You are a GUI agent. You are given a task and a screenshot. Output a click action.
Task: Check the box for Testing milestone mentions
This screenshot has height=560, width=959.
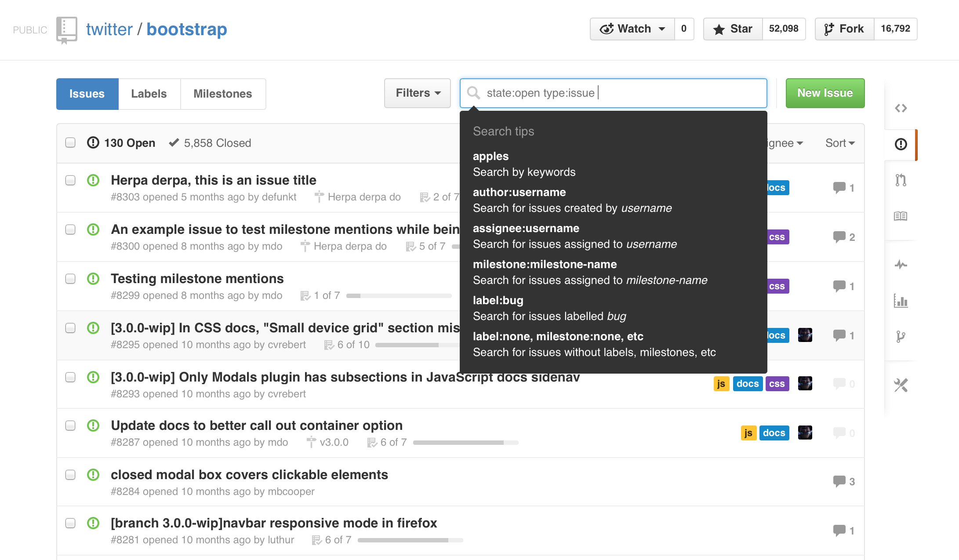(x=70, y=279)
